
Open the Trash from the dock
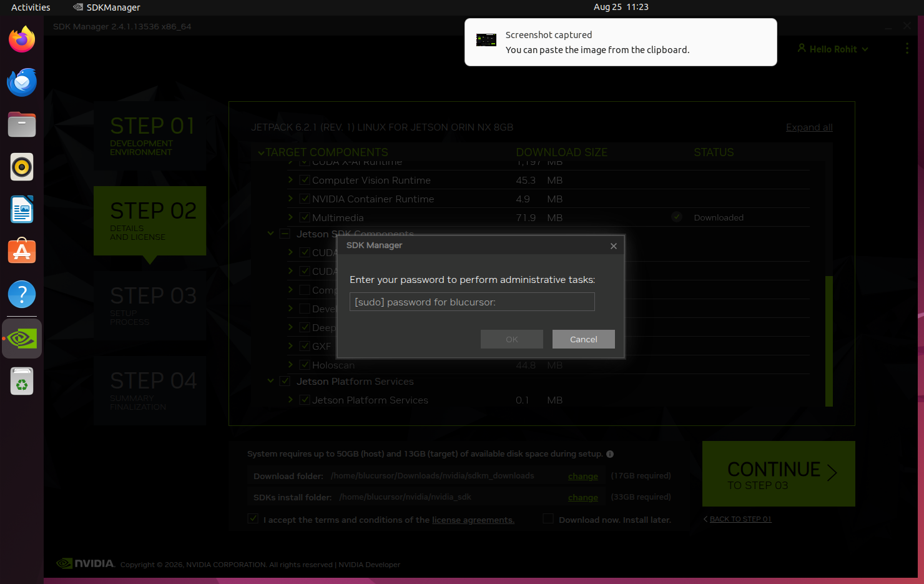click(x=22, y=381)
